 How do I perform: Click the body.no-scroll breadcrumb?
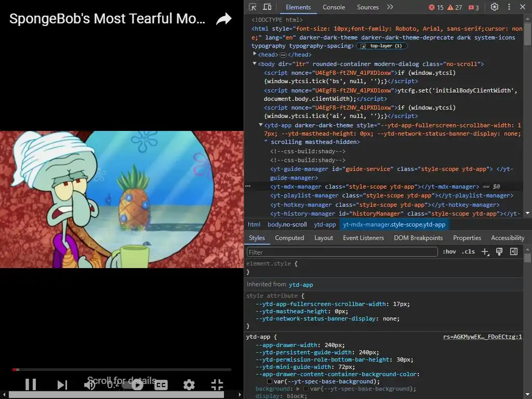tap(287, 224)
